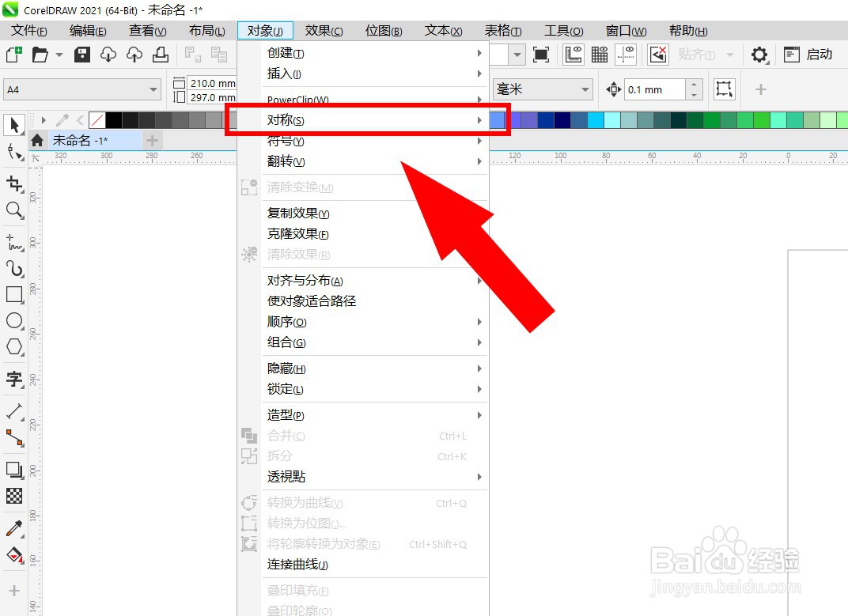Screen dimensions: 848x616
Task: Select the Interactive Fill tool
Action: click(14, 555)
